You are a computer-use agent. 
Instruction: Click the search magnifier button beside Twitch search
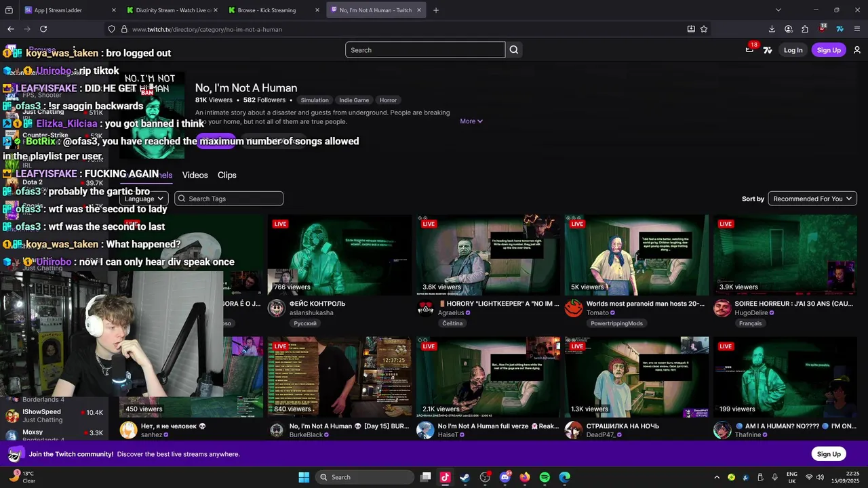tap(514, 49)
